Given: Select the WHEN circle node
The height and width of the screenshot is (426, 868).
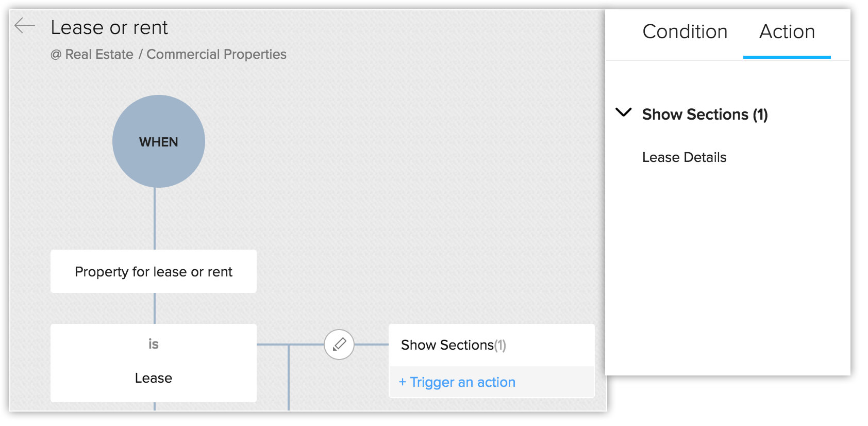Looking at the screenshot, I should (159, 141).
